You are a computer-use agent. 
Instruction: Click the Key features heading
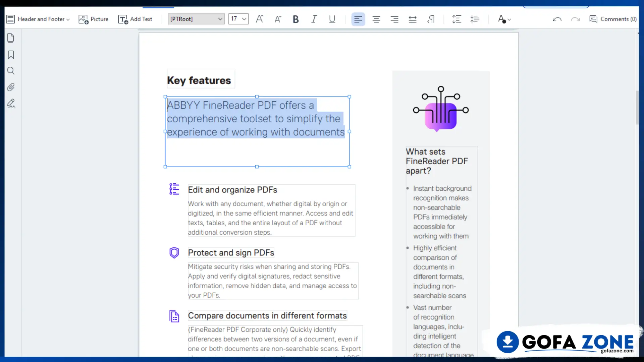click(199, 80)
